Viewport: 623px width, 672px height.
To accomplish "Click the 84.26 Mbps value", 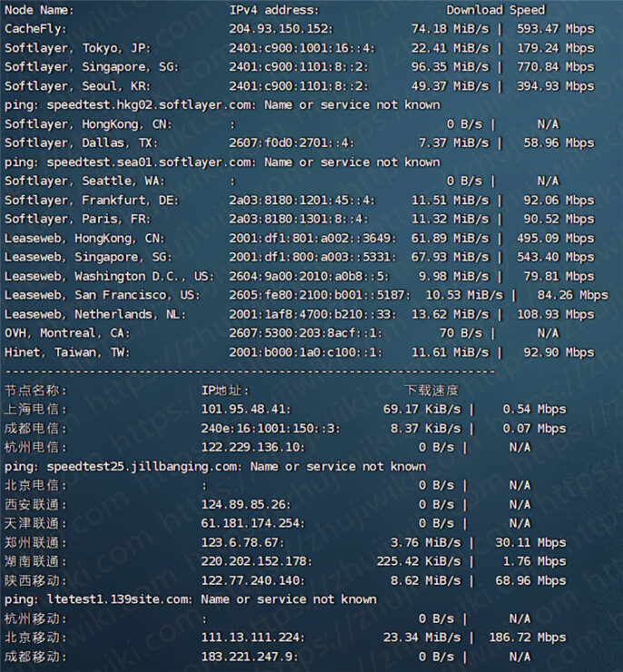I will point(573,295).
